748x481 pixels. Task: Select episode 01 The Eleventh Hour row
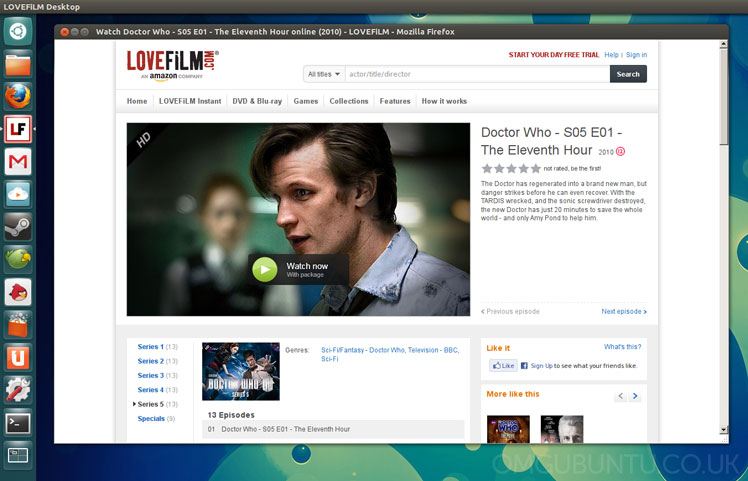coord(333,429)
